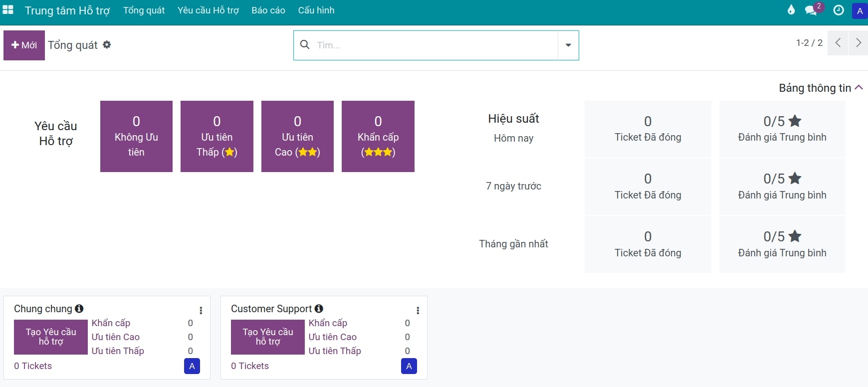Click the A avatar on Customer Support card

pyautogui.click(x=409, y=367)
